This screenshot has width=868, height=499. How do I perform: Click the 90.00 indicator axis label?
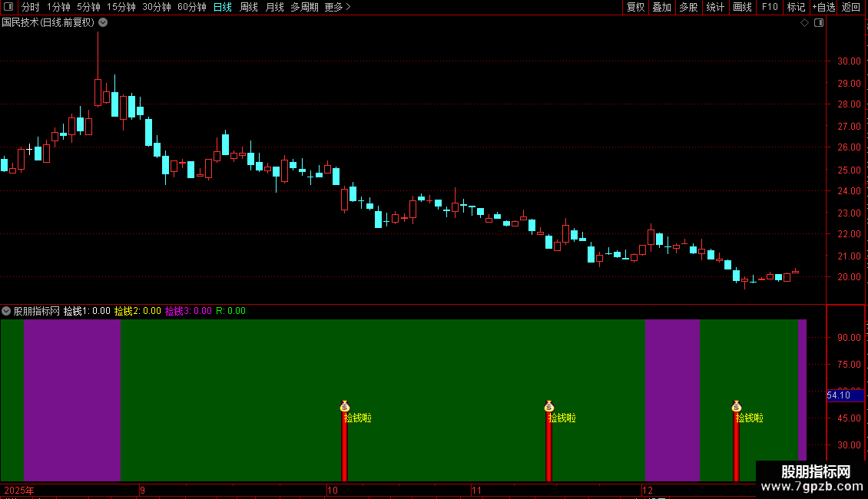coord(849,338)
